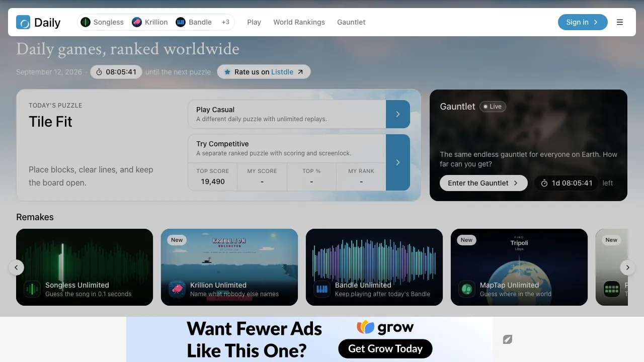
Task: Click the Tile Fit puzzle title
Action: point(50,122)
